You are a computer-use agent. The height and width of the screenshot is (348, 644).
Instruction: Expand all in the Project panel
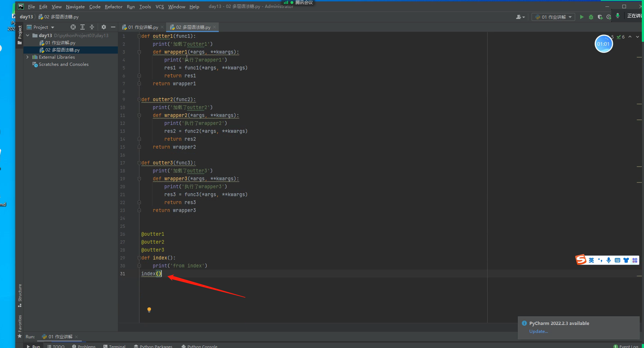pos(83,27)
